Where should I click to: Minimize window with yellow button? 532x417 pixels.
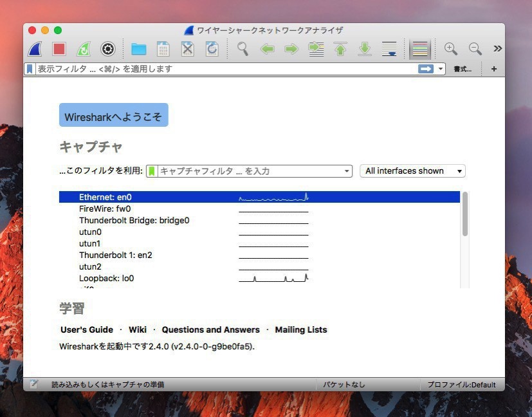(45, 30)
